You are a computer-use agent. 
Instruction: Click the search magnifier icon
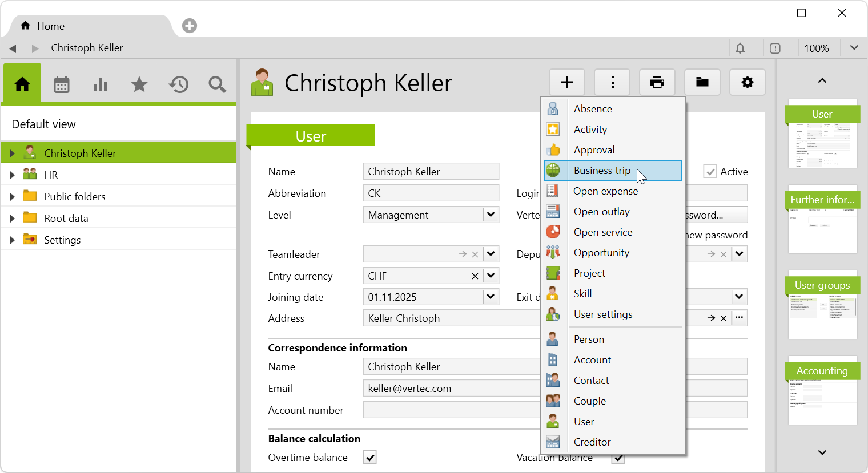tap(217, 85)
